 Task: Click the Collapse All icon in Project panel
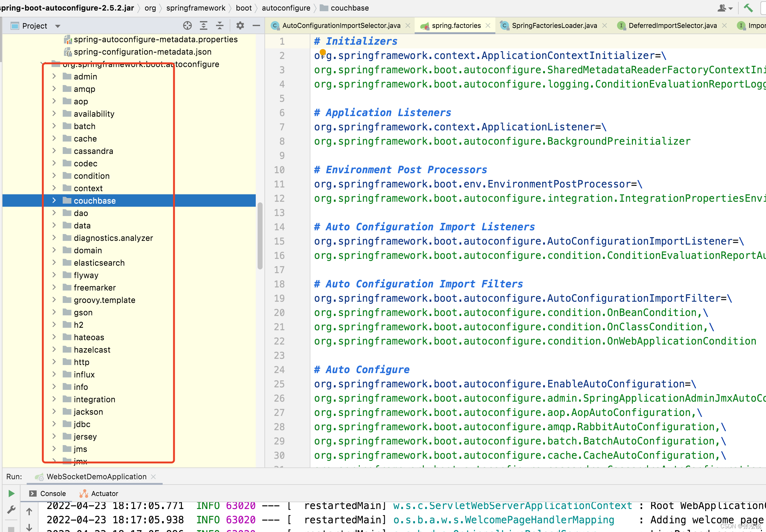point(220,26)
